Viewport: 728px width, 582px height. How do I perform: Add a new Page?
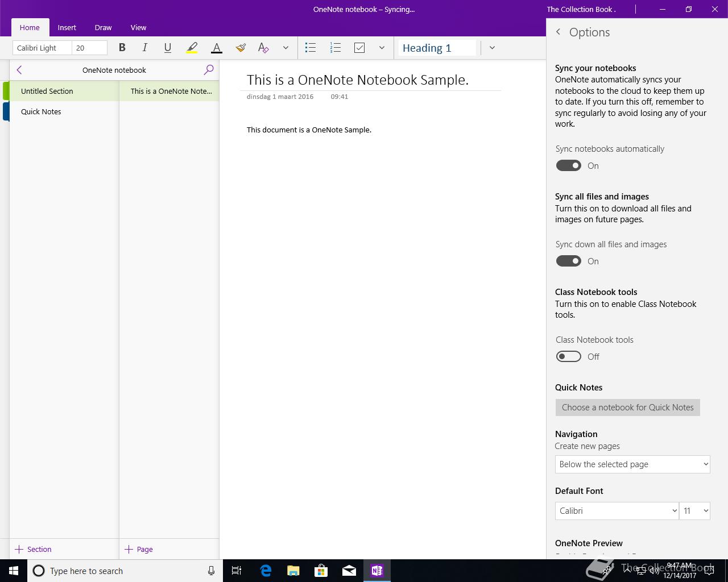click(x=139, y=549)
